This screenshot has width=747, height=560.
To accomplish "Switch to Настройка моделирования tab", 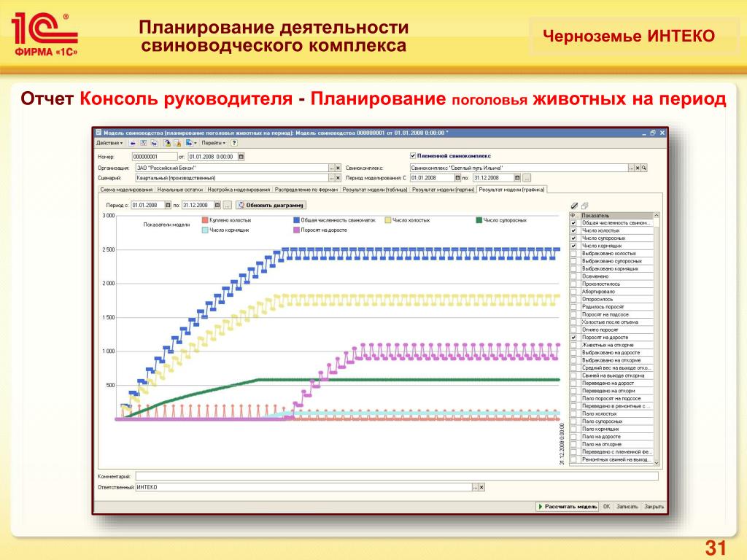I will click(239, 190).
